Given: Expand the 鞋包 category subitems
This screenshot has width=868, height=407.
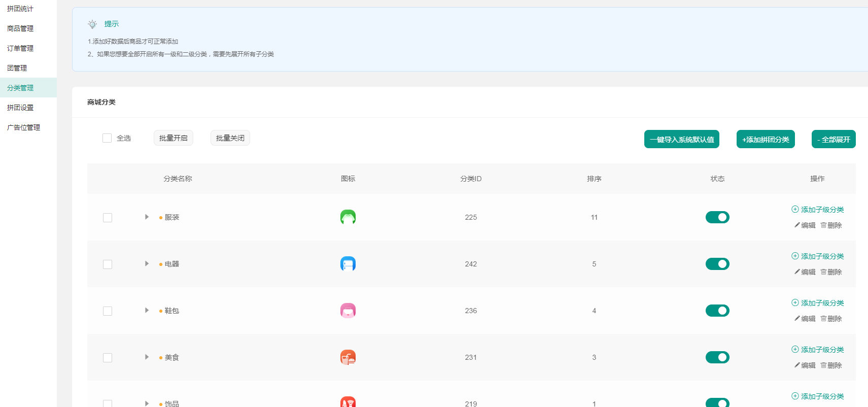Looking at the screenshot, I should click(147, 311).
